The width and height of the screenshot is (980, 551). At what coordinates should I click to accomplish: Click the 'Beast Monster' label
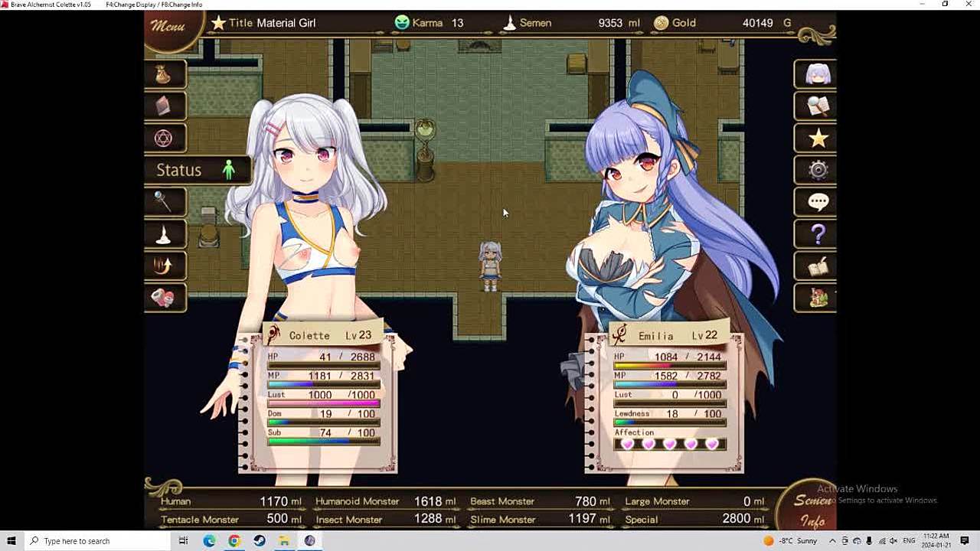pyautogui.click(x=502, y=501)
